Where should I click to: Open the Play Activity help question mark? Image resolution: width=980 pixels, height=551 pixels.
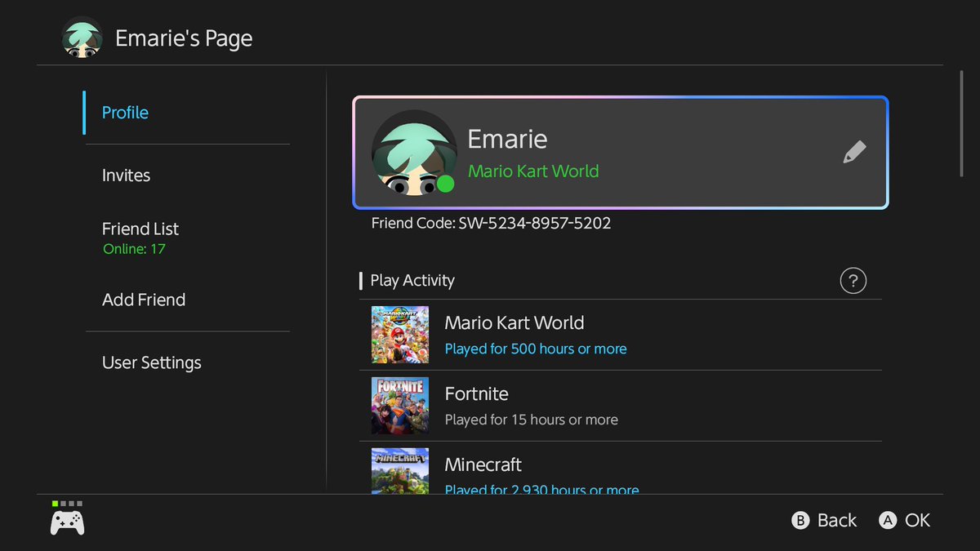pos(853,281)
